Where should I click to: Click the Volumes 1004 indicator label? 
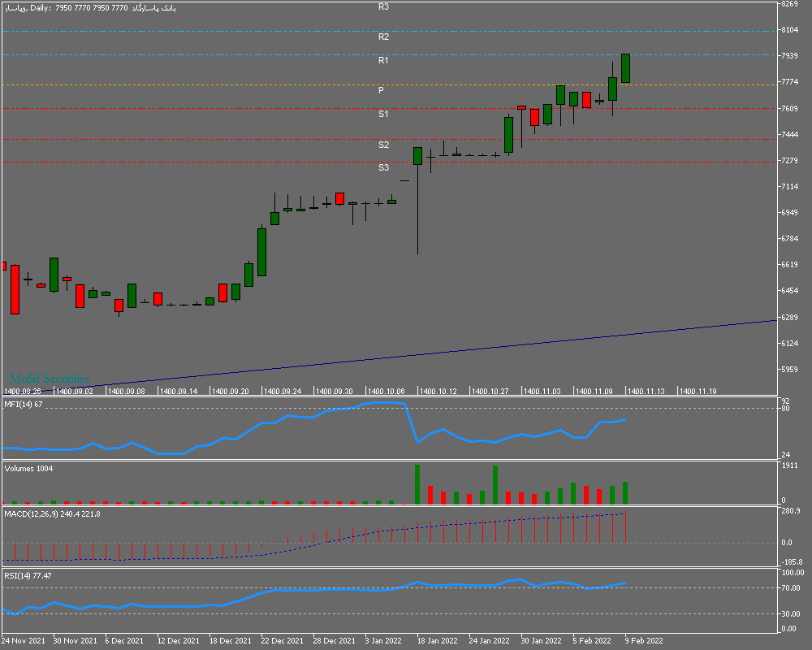coord(28,469)
